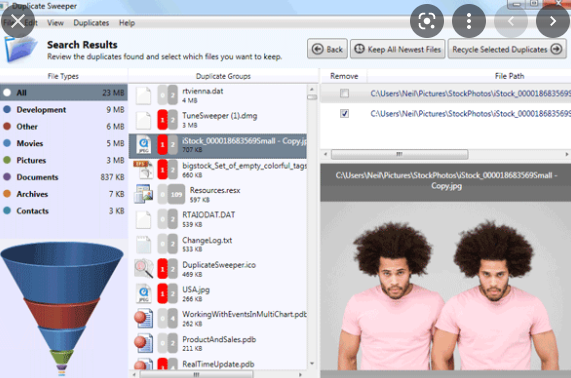
Task: Click the lens search icon in the overlay
Action: [426, 21]
